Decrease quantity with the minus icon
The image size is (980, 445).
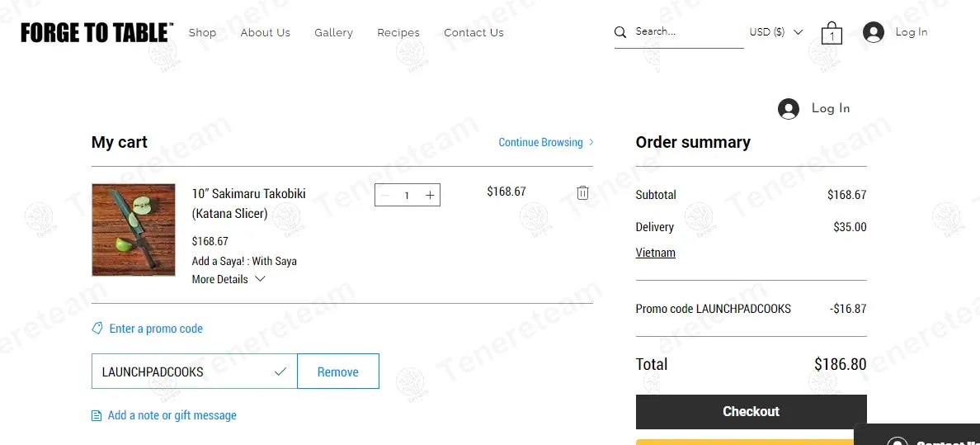385,195
